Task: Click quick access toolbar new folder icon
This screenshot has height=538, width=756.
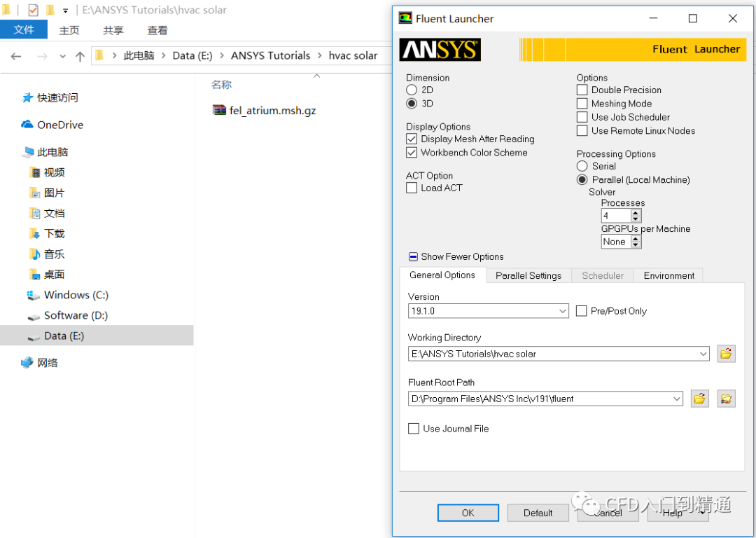Action: [50, 10]
